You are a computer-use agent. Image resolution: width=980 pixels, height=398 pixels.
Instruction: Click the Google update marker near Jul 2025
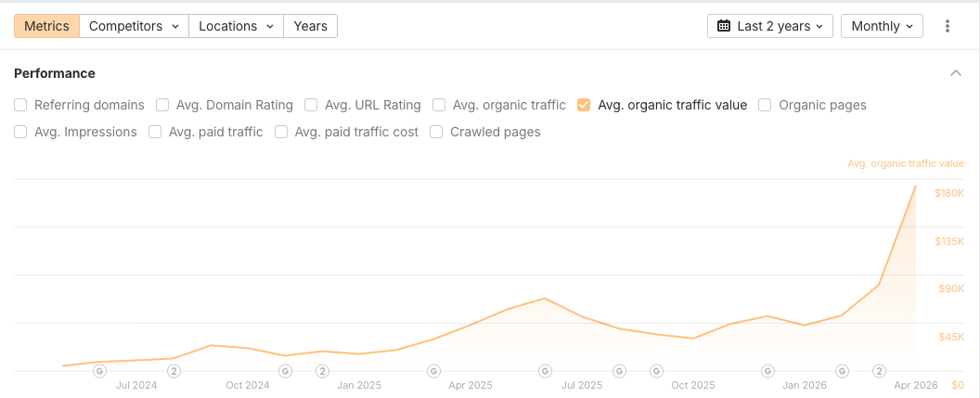(x=545, y=371)
